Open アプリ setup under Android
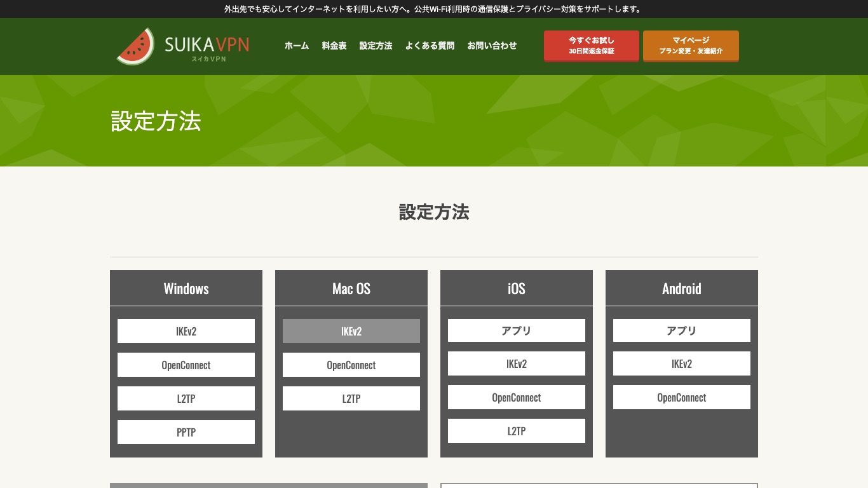 point(682,330)
